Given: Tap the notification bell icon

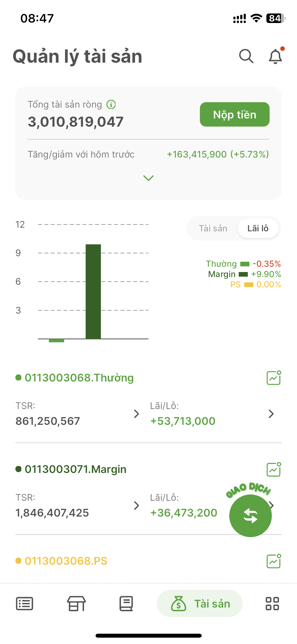Looking at the screenshot, I should click(275, 56).
